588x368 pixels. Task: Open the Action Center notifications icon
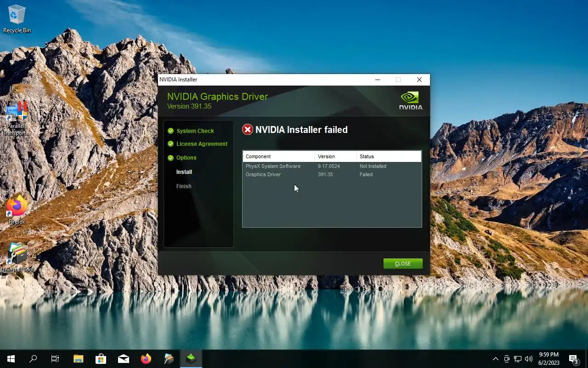pyautogui.click(x=574, y=359)
